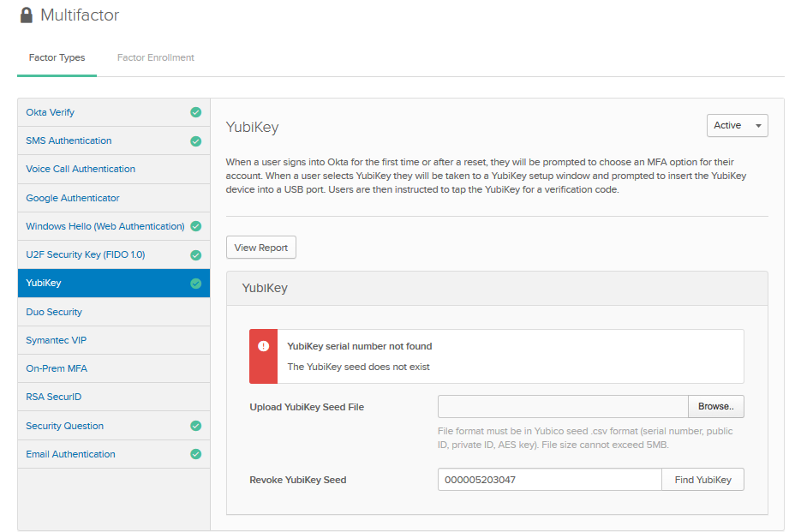Click the Find YubiKey button
This screenshot has width=795, height=532.
tap(702, 480)
